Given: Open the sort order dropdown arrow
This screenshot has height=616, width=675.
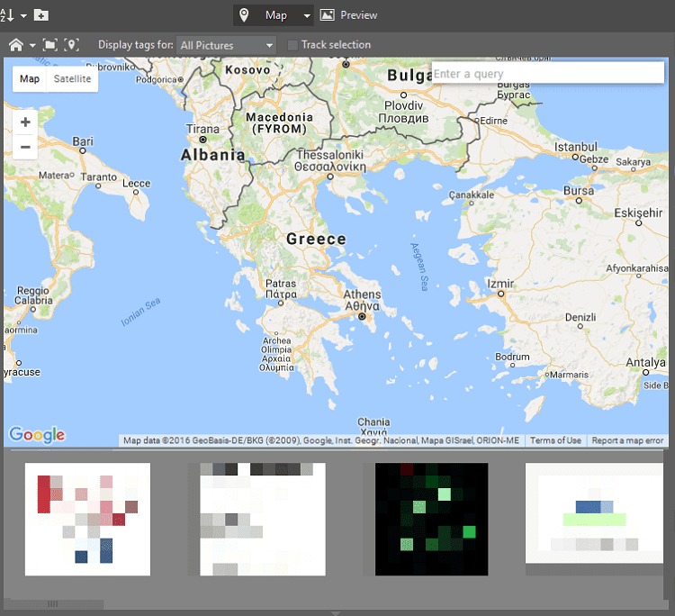Looking at the screenshot, I should coord(23,16).
